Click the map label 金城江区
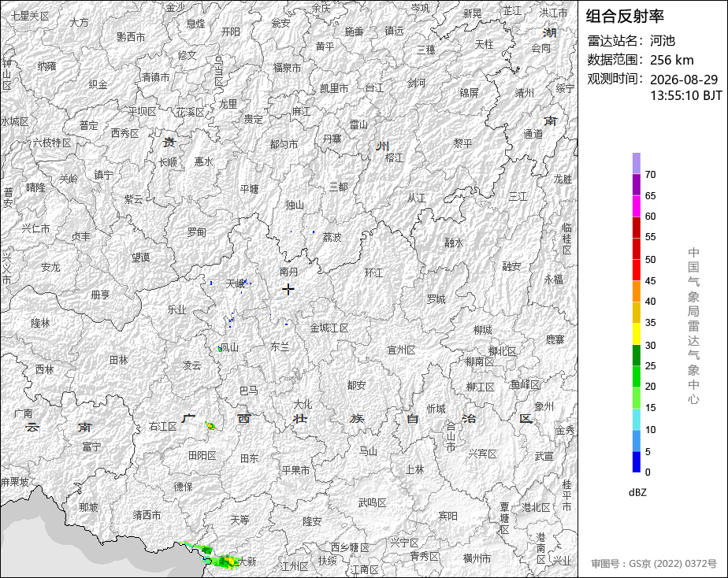The image size is (728, 578). coord(329,328)
